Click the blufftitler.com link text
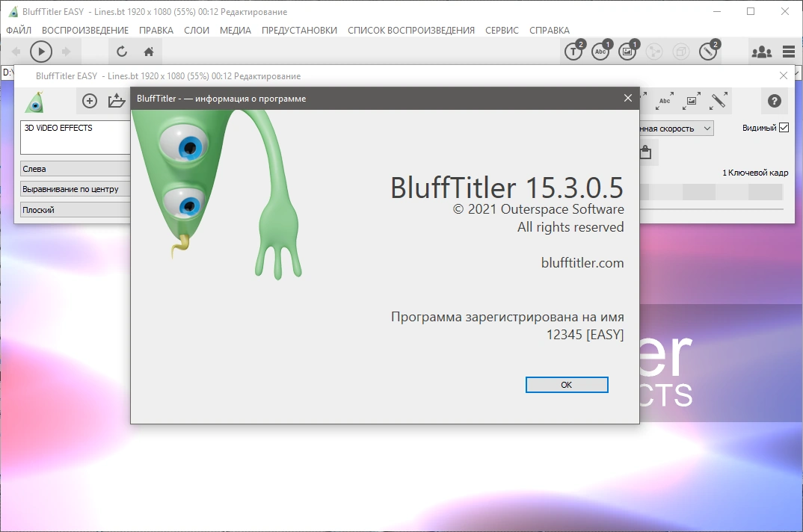Image resolution: width=803 pixels, height=532 pixels. (x=582, y=263)
